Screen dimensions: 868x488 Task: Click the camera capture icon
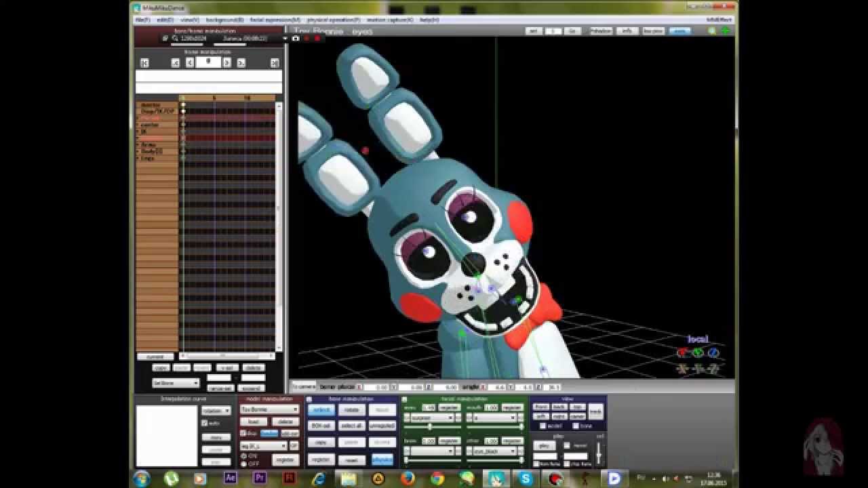pyautogui.click(x=296, y=39)
